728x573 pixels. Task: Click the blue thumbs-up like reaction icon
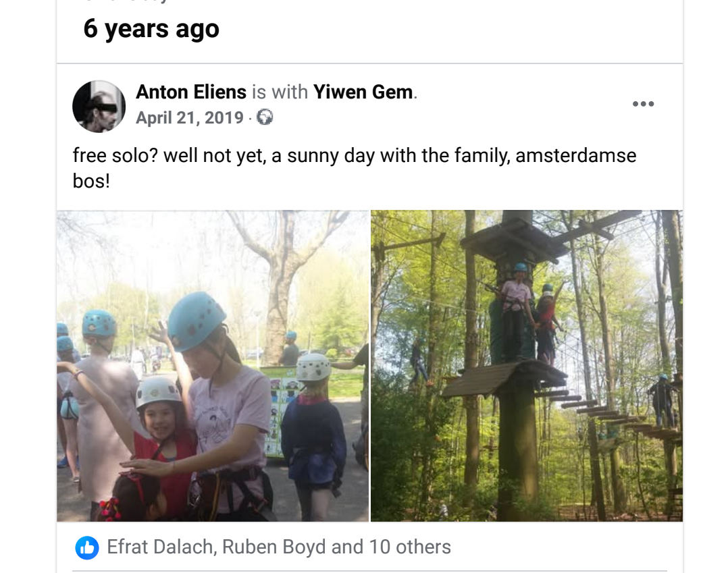tap(87, 547)
